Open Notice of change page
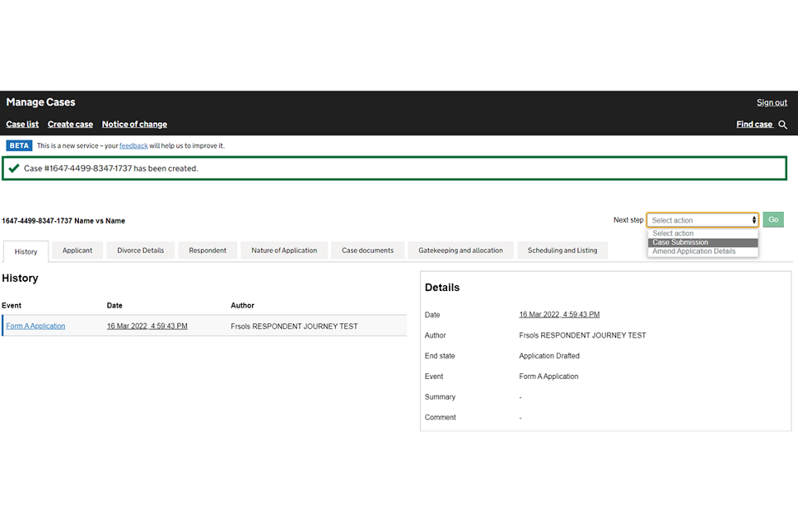Image resolution: width=798 pixels, height=532 pixels. (135, 125)
